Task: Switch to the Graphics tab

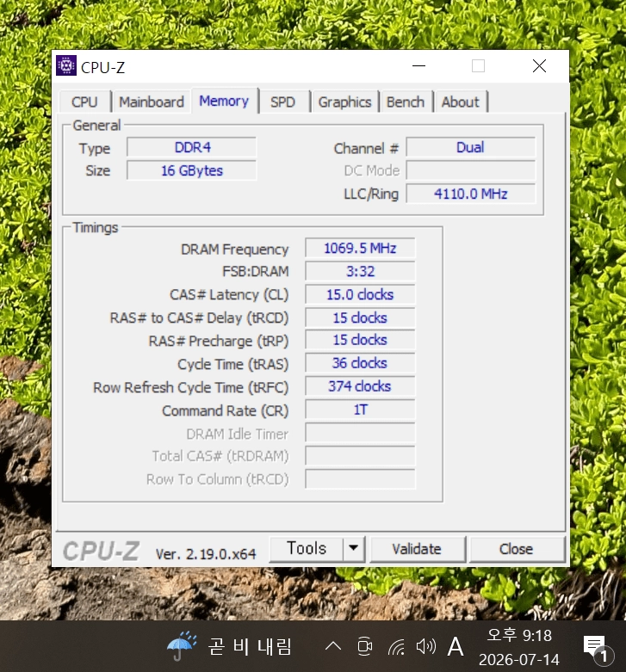Action: [344, 102]
